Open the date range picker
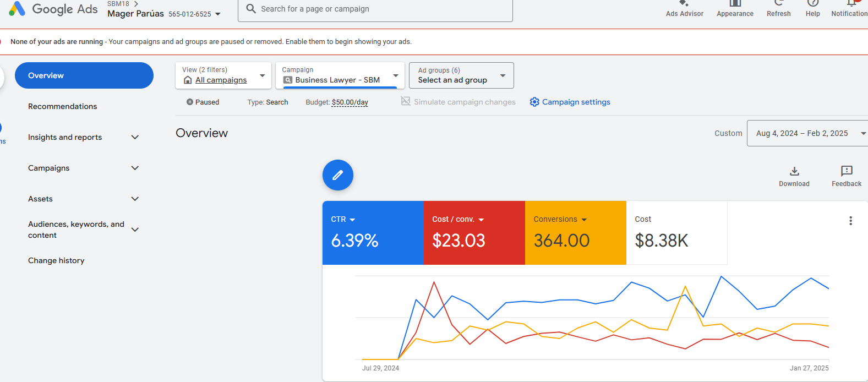 tap(807, 133)
